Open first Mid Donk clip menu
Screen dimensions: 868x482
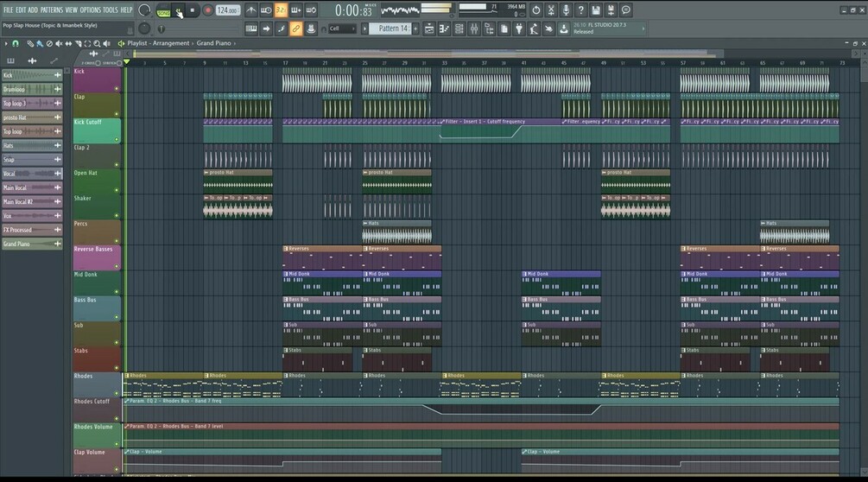point(286,274)
